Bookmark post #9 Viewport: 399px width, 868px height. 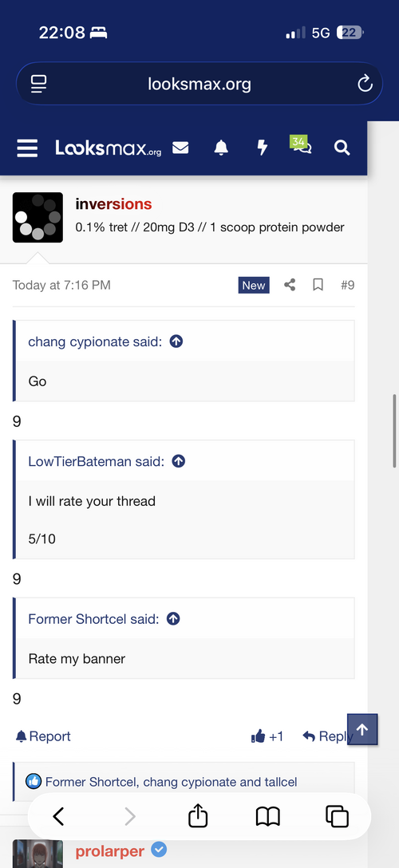tap(318, 285)
